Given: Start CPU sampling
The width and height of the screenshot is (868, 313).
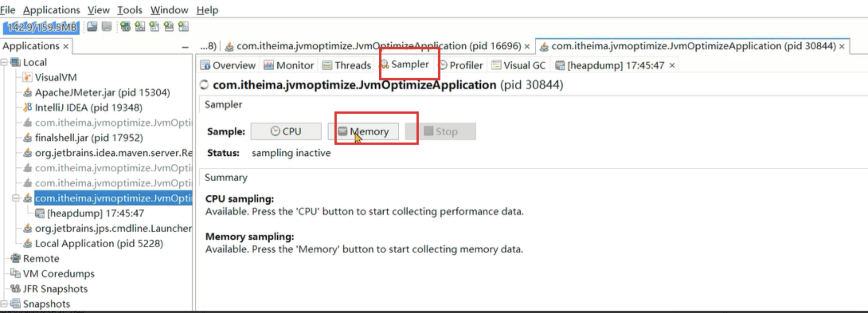Looking at the screenshot, I should click(286, 131).
